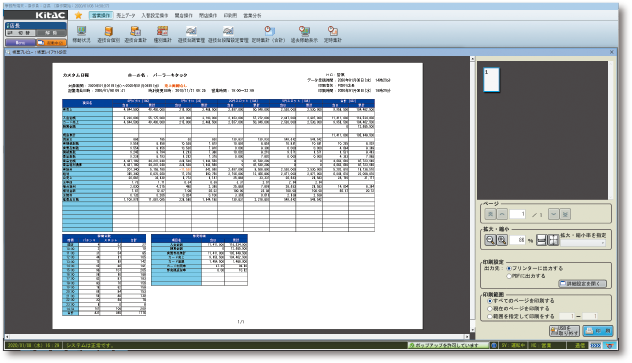Jump to first page of preview

pos(490,214)
